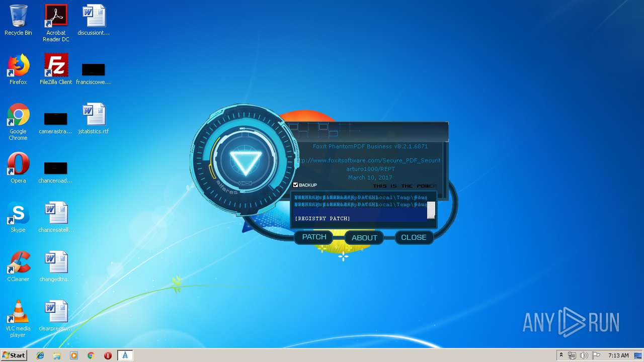
Task: Select the clearpressur... Word document
Action: point(56,316)
